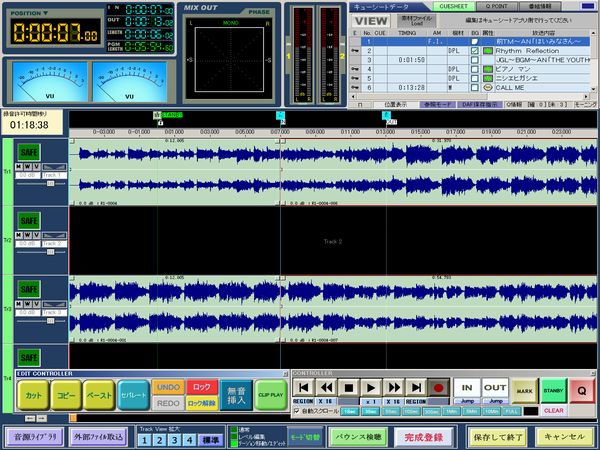Jump to end with the skip-forward button

click(414, 387)
